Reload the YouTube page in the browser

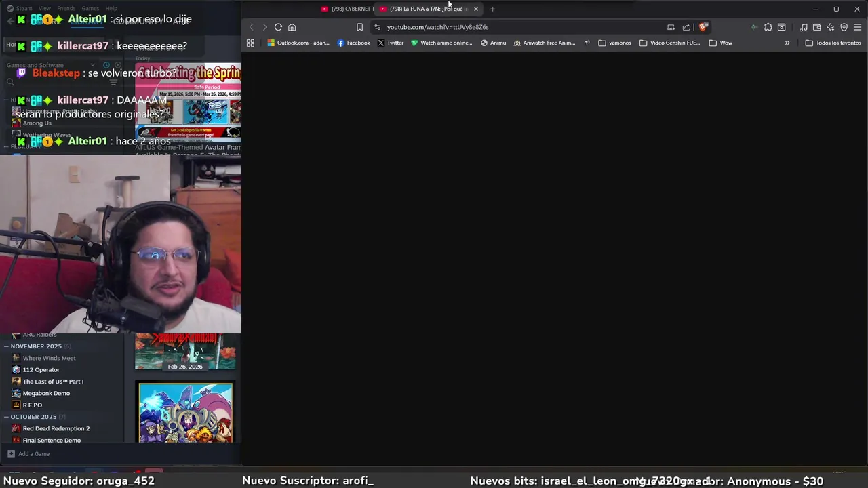tap(278, 27)
